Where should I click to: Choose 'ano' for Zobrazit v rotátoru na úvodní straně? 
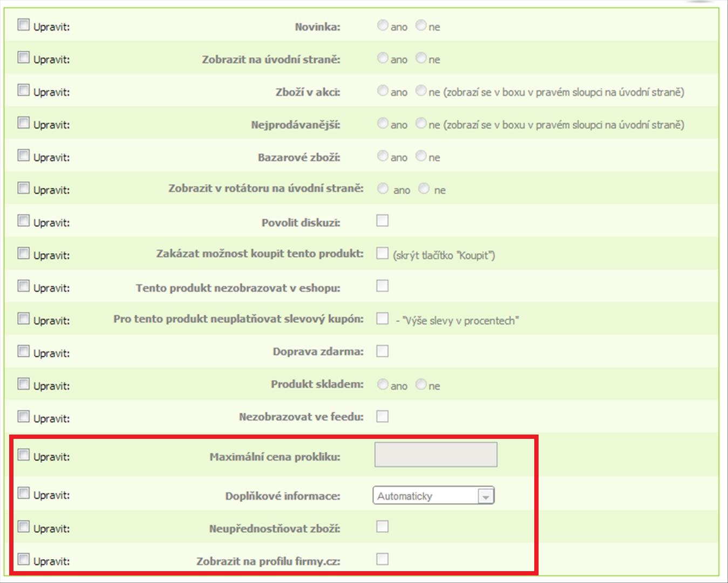click(x=383, y=188)
